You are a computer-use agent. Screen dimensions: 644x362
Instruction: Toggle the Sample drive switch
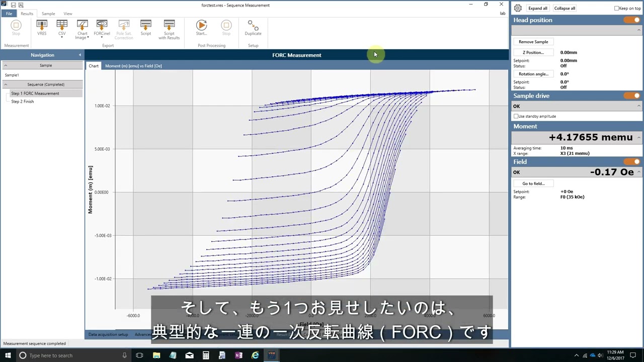632,96
